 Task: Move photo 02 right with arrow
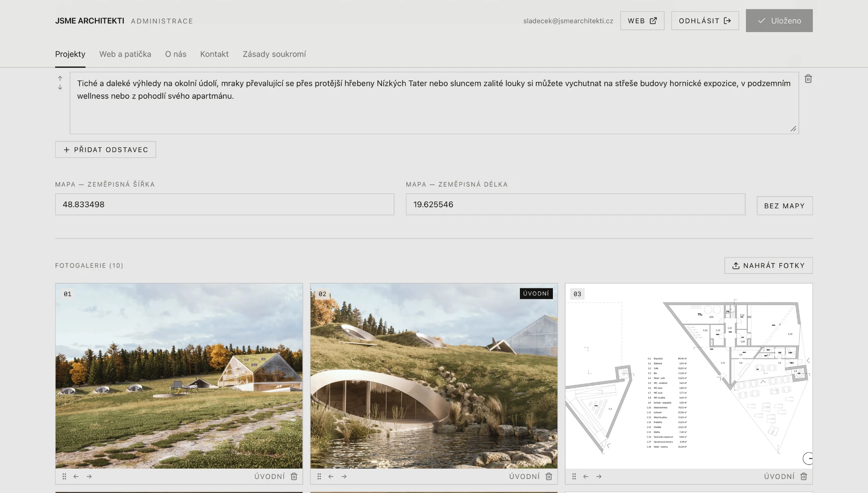pyautogui.click(x=344, y=476)
